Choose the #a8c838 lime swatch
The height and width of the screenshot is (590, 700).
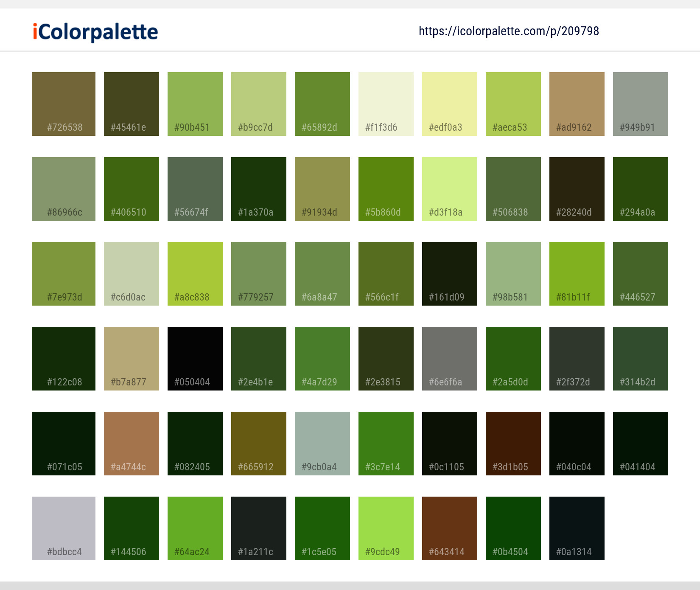[x=195, y=274]
